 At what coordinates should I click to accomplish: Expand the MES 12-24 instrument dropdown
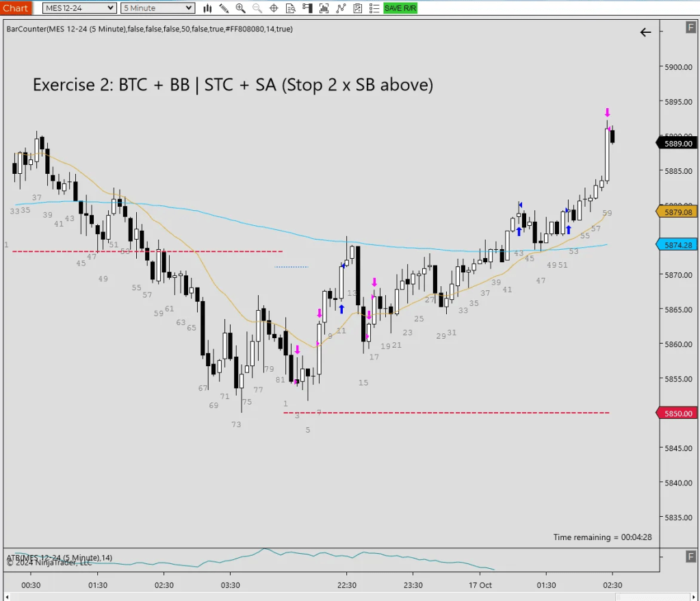pyautogui.click(x=79, y=8)
